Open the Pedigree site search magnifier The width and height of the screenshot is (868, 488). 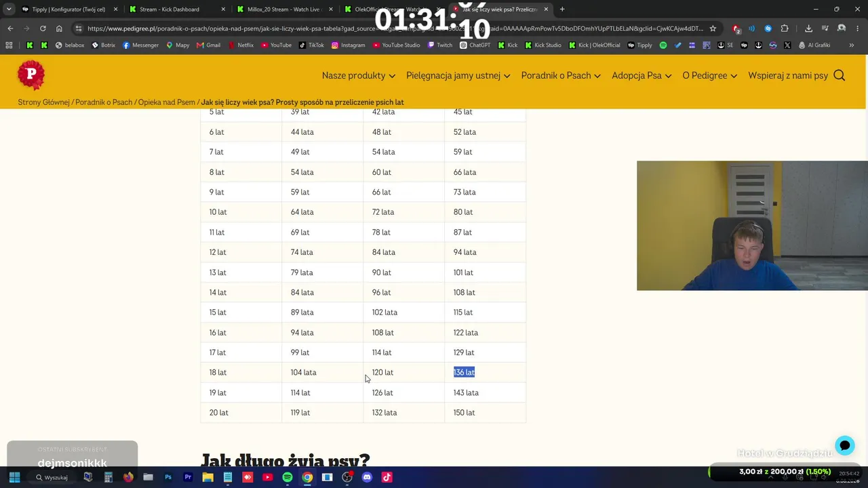(839, 75)
